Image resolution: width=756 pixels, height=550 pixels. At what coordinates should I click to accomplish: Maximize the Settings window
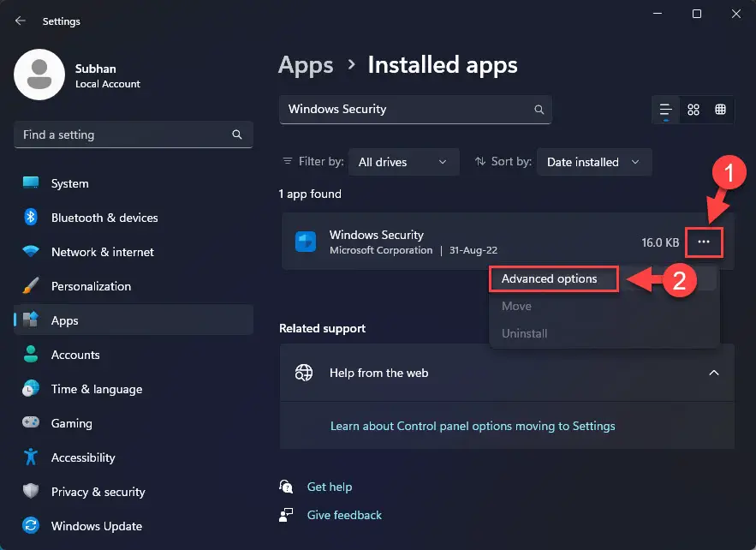point(697,14)
